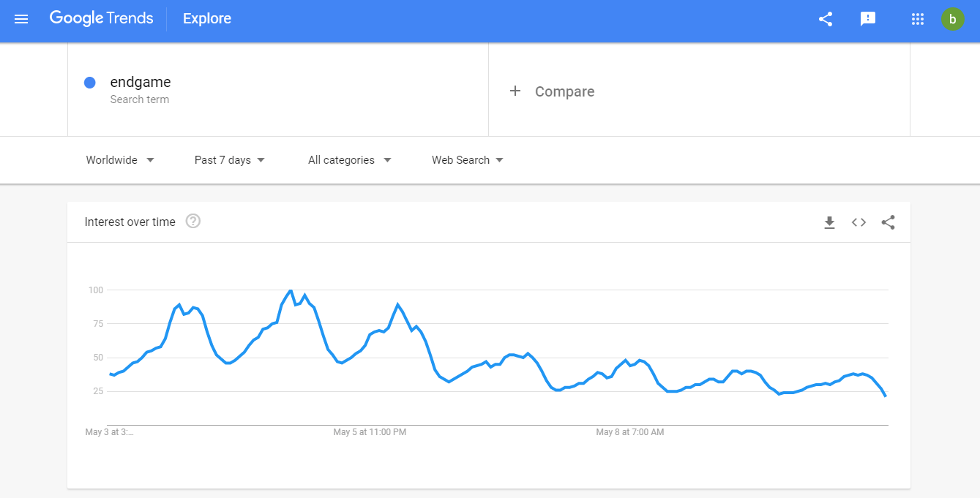The height and width of the screenshot is (498, 980).
Task: Click the Explore header title
Action: (207, 19)
